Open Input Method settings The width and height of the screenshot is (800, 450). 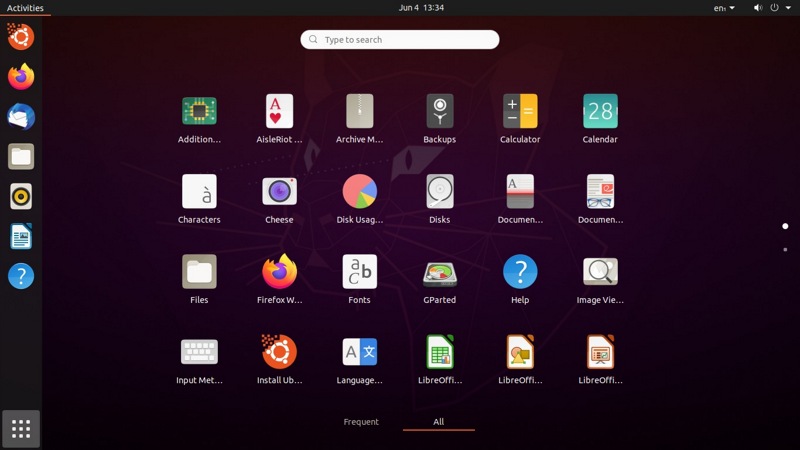199,352
